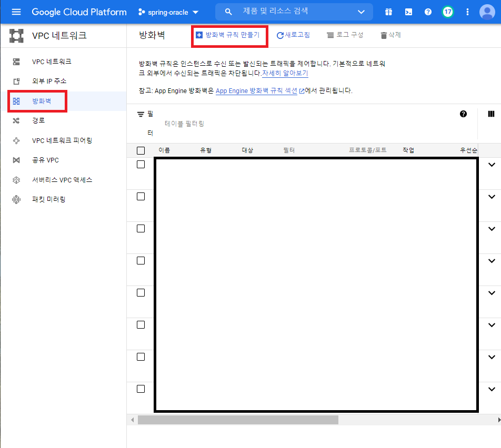Open column display options icon
Image resolution: width=501 pixels, height=448 pixels.
coord(491,114)
